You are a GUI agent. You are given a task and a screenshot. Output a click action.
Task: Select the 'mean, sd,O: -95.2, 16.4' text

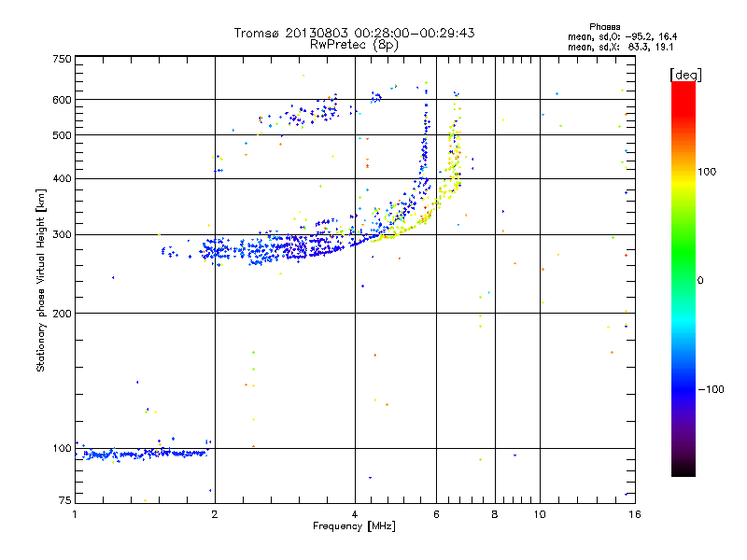click(x=622, y=36)
